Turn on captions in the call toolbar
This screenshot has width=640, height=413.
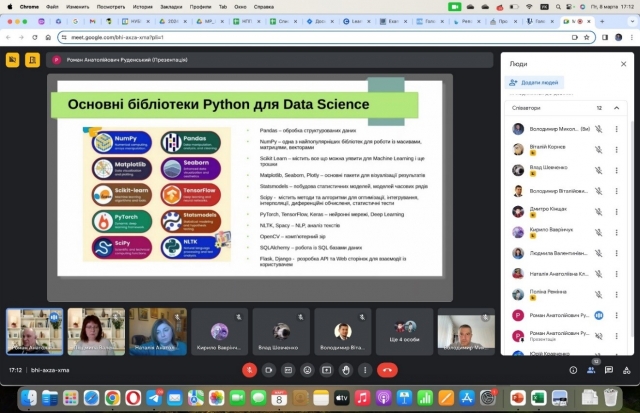pyautogui.click(x=289, y=369)
